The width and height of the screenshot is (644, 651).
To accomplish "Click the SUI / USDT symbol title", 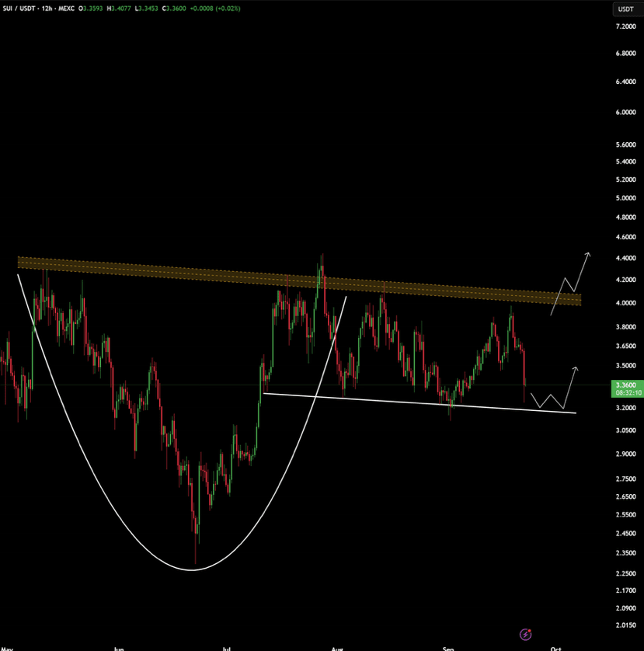I will 19,9.
